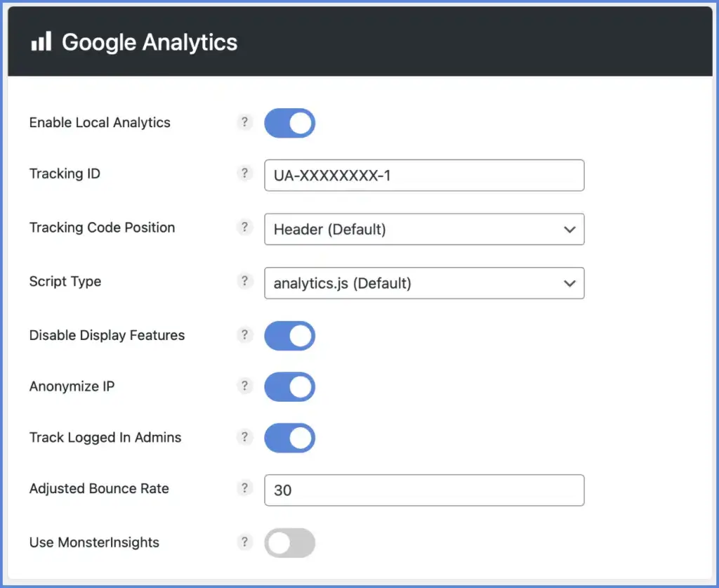Click the Google Analytics heading text
This screenshot has width=719, height=588.
150,43
